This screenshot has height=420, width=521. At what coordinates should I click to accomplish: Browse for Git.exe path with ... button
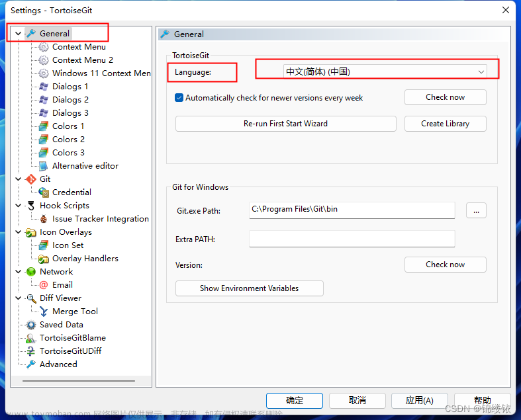click(476, 210)
